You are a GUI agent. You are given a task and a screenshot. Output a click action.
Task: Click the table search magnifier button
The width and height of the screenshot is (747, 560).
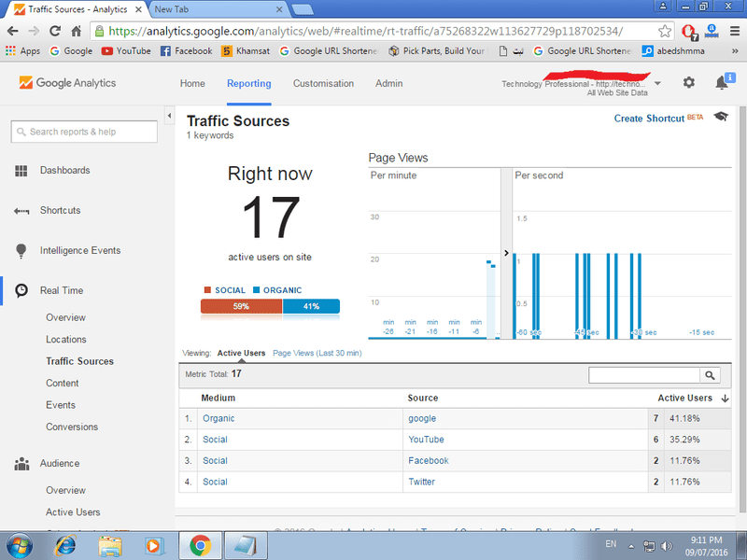tap(711, 375)
